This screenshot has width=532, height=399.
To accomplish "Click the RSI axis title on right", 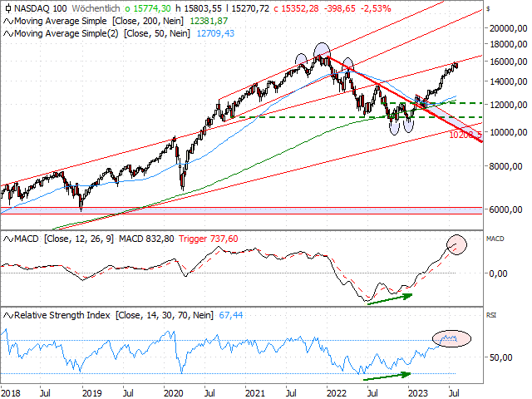I will [x=491, y=316].
